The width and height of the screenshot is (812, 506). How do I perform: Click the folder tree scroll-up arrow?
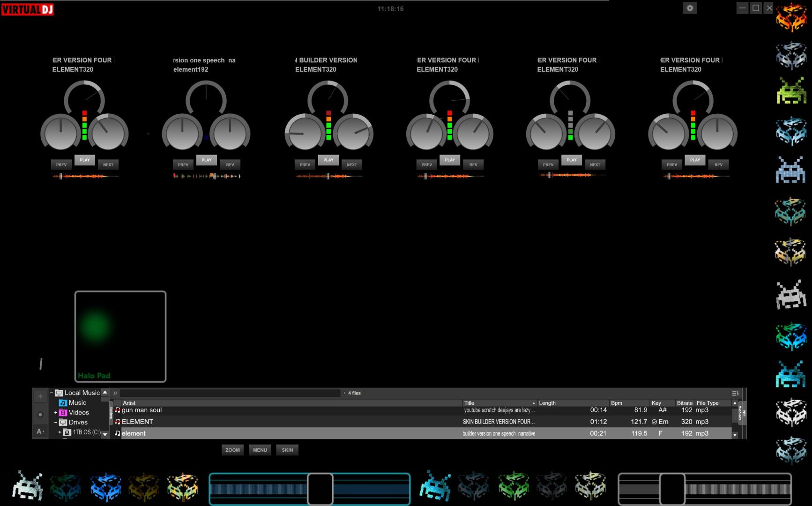click(x=105, y=392)
